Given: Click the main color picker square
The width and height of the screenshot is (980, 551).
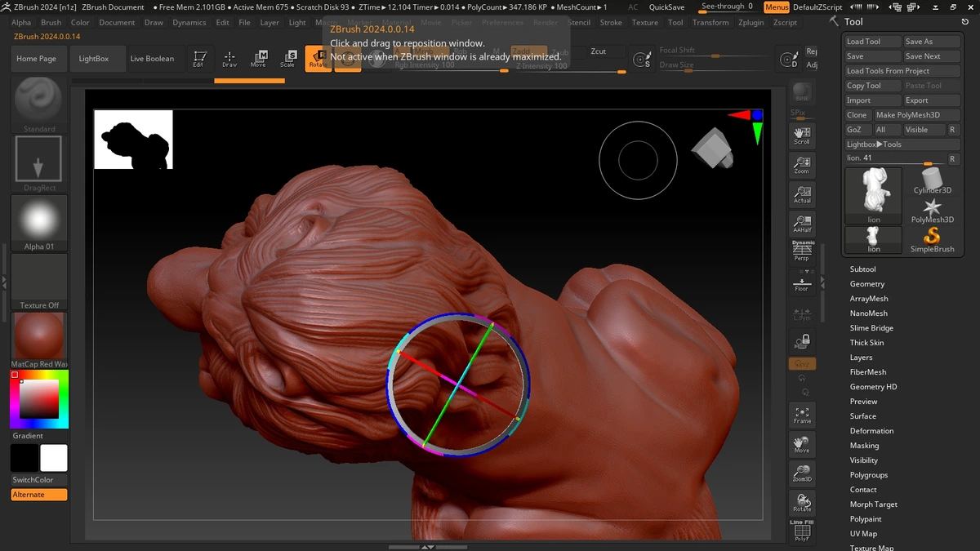Looking at the screenshot, I should pos(39,399).
